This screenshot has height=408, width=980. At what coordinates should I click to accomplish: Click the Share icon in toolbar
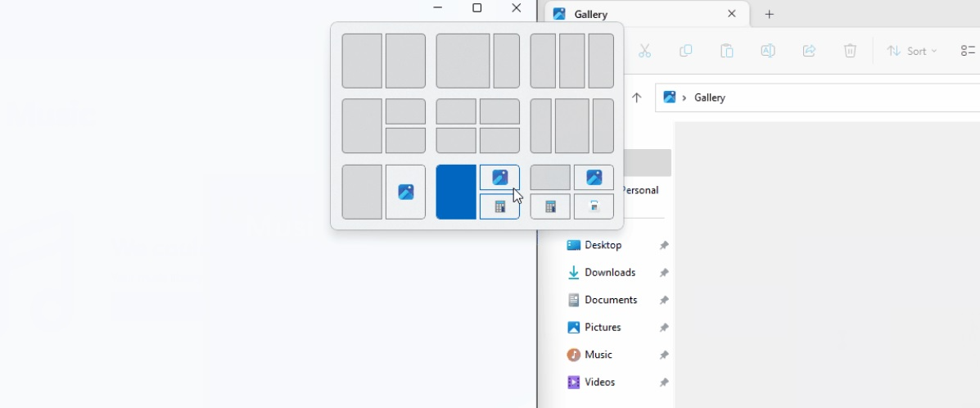809,51
